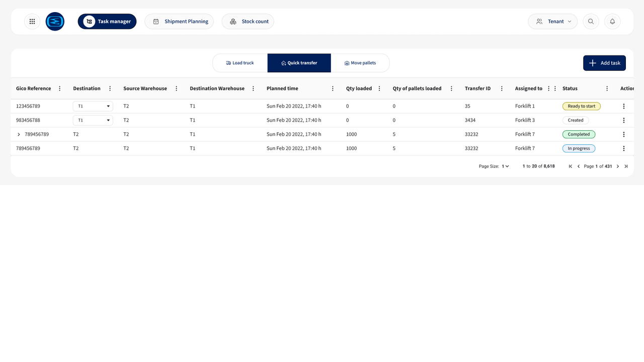This screenshot has height=362, width=644.
Task: Open Qty loaded column menu dots
Action: point(379,88)
